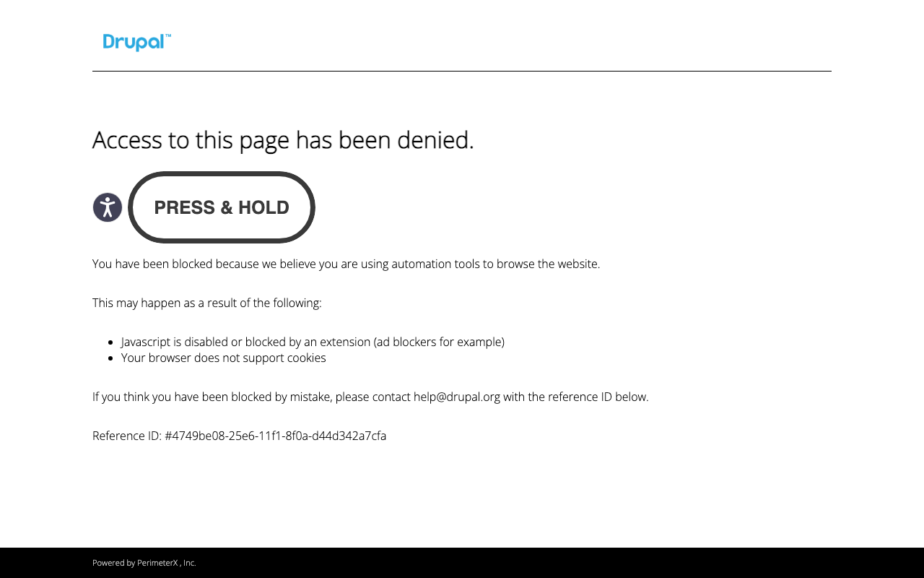Click the browser cookies bullet item
Image resolution: width=924 pixels, height=578 pixels.
coord(223,358)
